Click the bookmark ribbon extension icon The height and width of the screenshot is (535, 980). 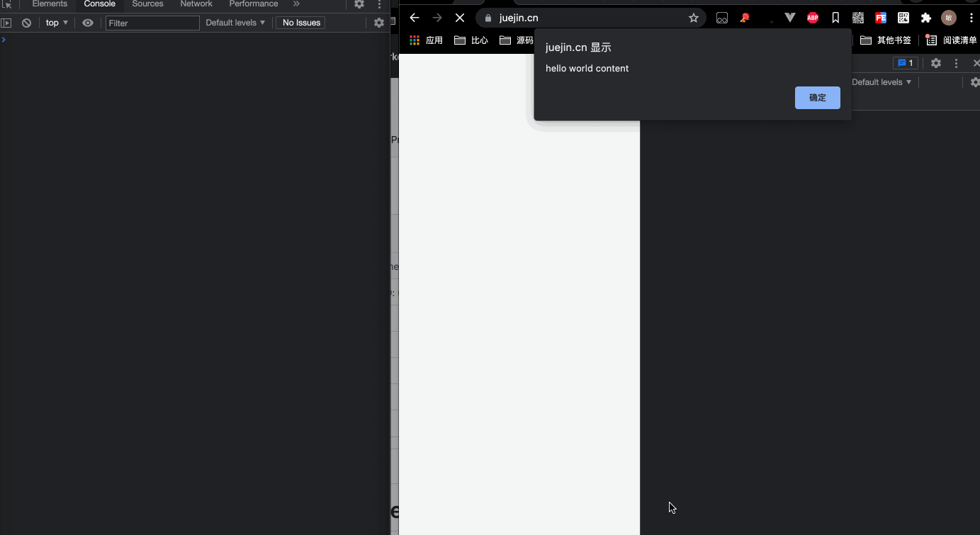point(835,18)
